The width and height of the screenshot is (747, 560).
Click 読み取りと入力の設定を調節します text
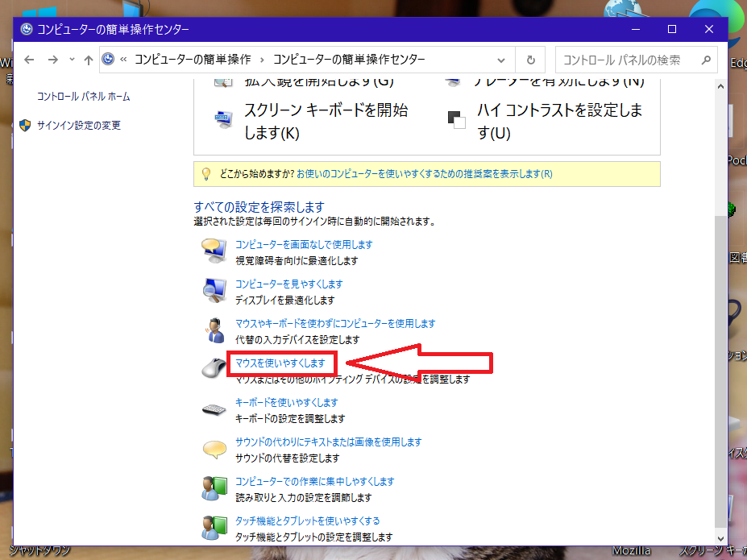click(x=304, y=498)
